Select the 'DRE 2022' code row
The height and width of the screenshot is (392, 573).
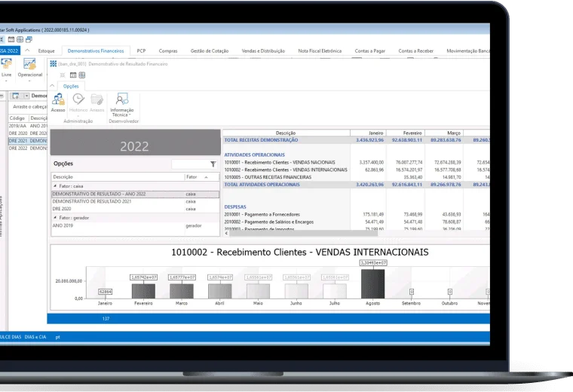[28, 149]
